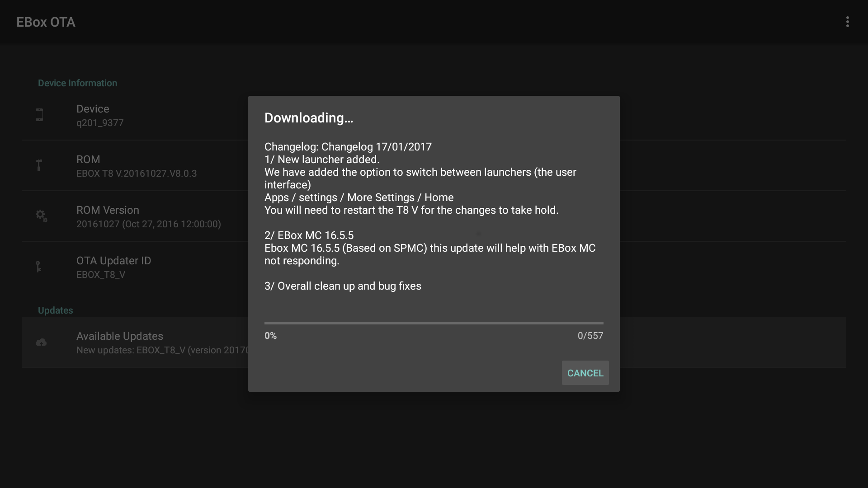Image resolution: width=868 pixels, height=488 pixels.
Task: Click the EBox OTA title
Action: point(46,22)
